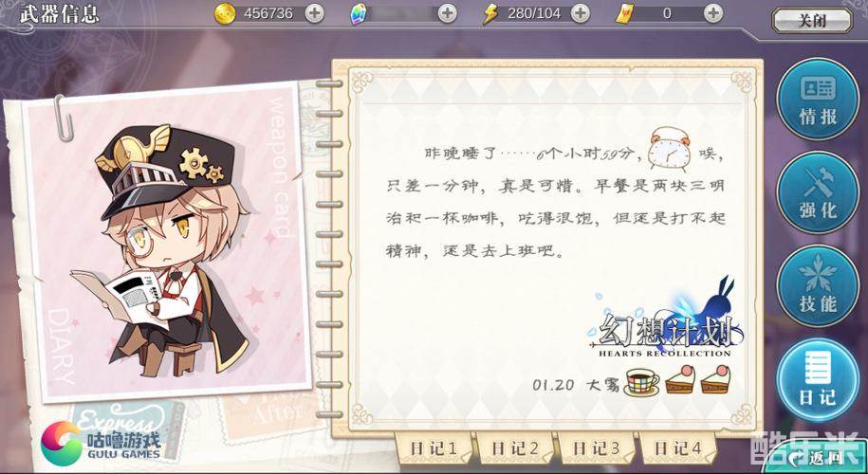The width and height of the screenshot is (868, 474).
Task: Tap the golden ticket icon
Action: (x=624, y=14)
